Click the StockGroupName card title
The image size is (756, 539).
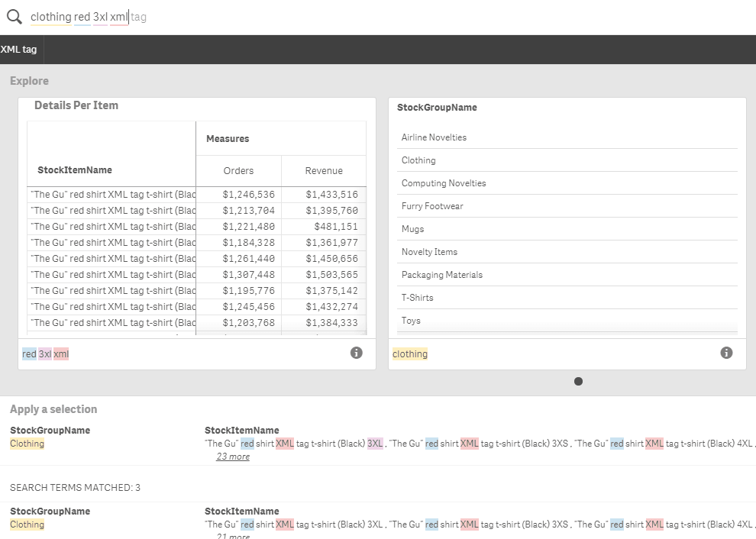coord(437,108)
